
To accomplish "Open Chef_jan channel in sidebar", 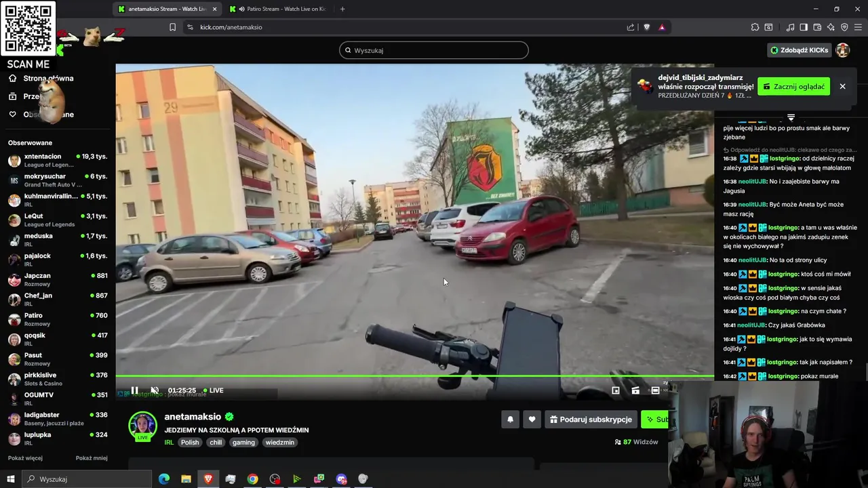I will (x=58, y=300).
